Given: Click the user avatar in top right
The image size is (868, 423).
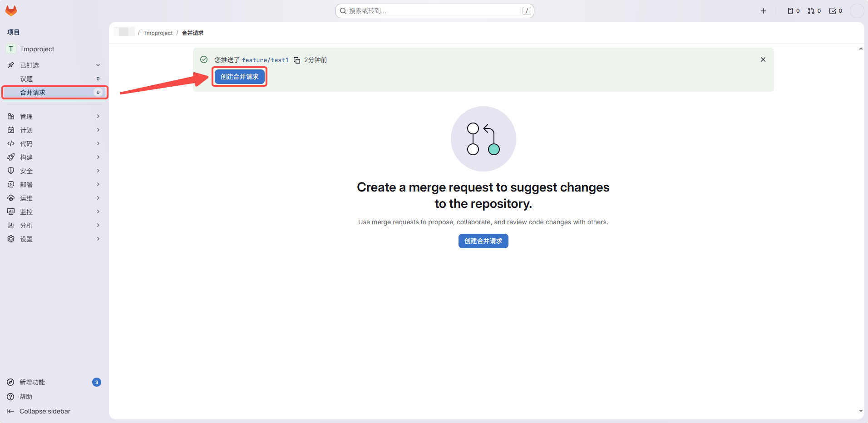Looking at the screenshot, I should tap(856, 11).
